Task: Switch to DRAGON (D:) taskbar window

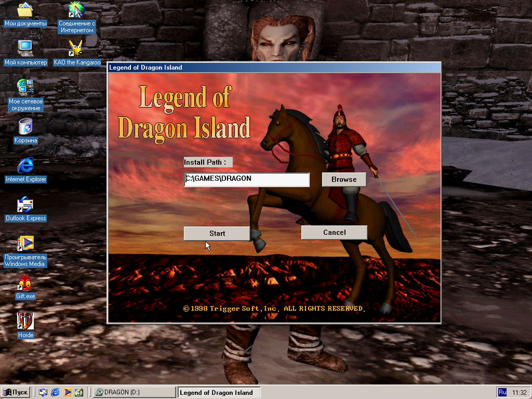Action: click(x=134, y=392)
